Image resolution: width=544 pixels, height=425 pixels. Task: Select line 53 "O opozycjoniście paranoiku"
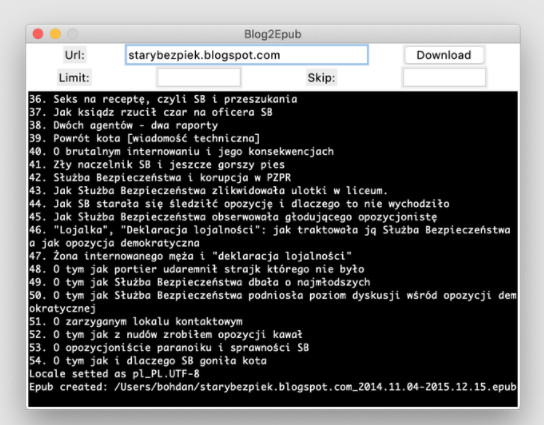[x=169, y=348]
